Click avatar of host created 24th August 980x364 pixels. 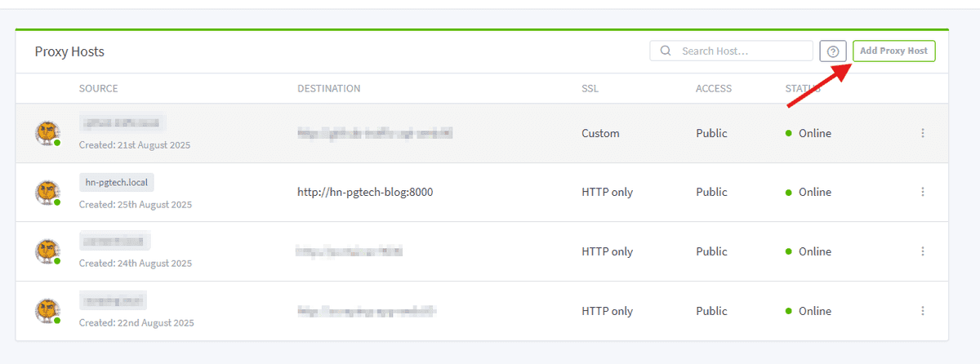(47, 251)
